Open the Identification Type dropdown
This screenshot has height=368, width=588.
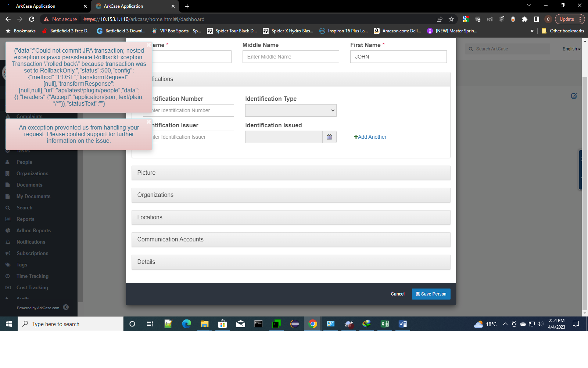click(291, 110)
